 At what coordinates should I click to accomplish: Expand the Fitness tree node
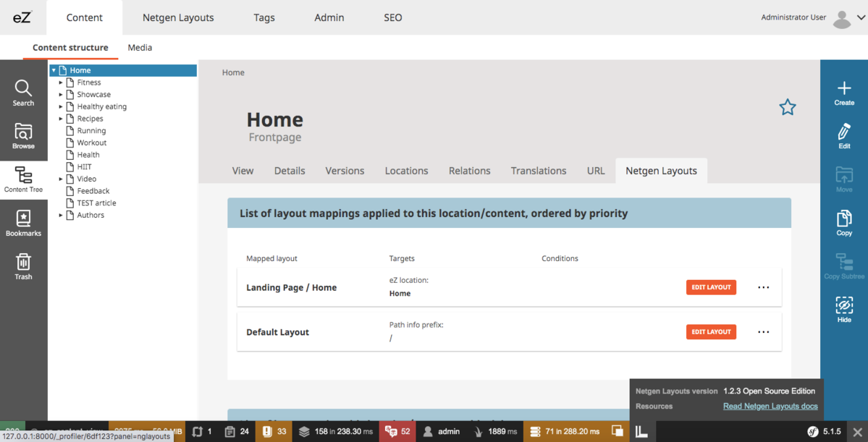pos(61,82)
